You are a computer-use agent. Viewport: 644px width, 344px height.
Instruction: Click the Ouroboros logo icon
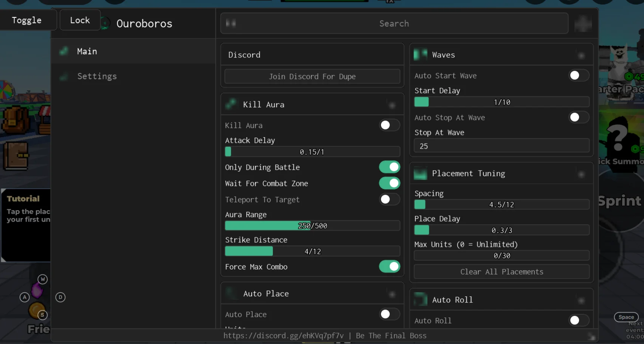tap(105, 23)
